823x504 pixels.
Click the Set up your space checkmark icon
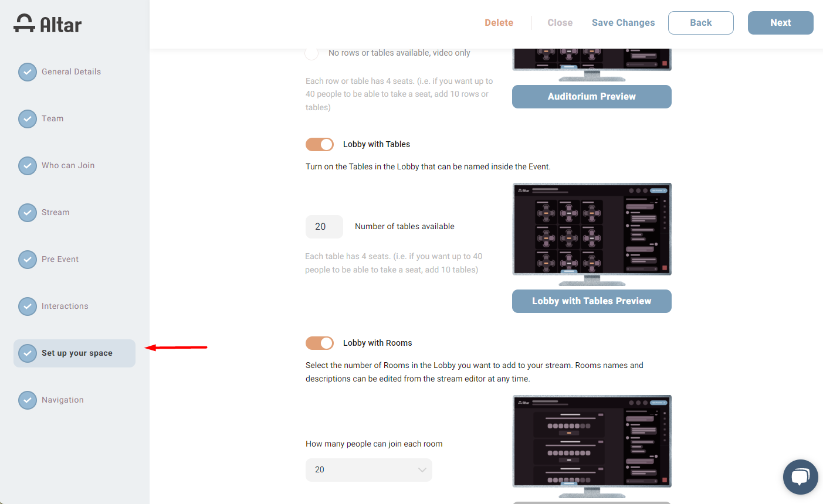[x=28, y=353]
